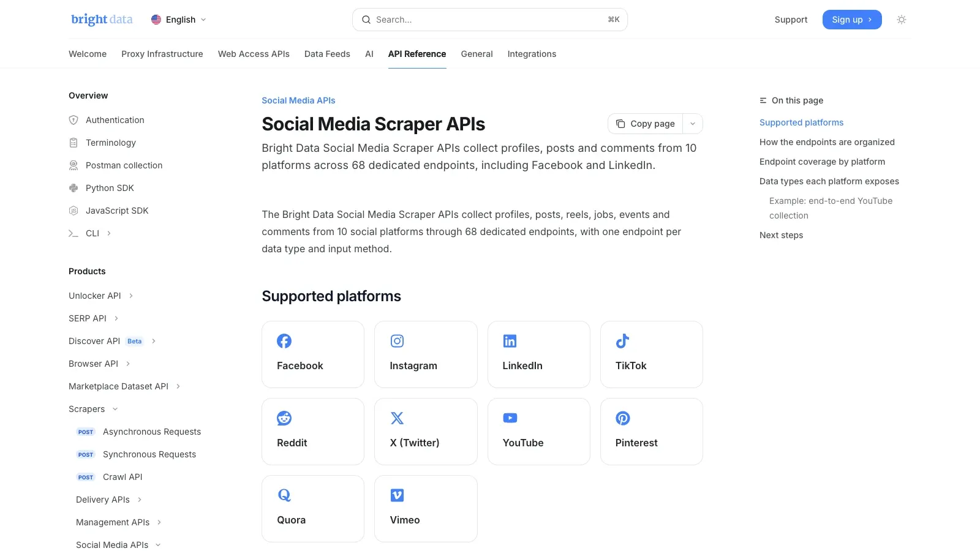Expand the Unlocker API section
Viewport: 980px width, 551px height.
pos(131,296)
